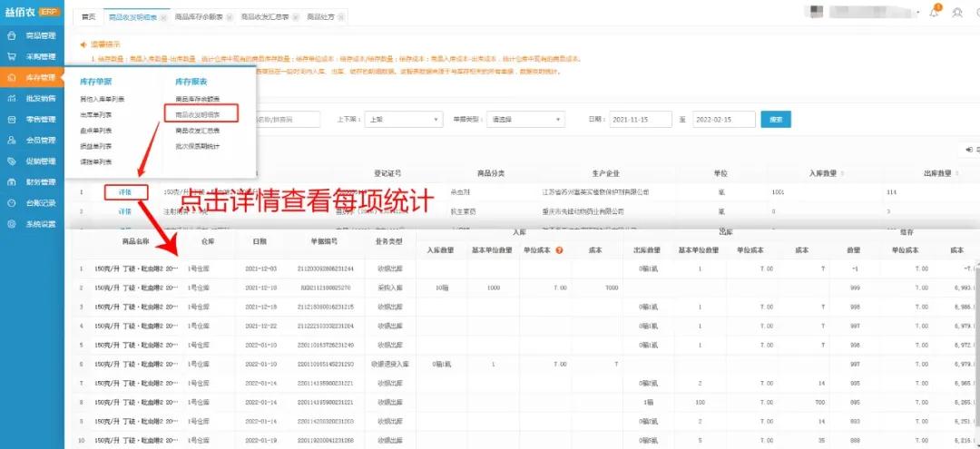Open 系统设置 gear icon
Viewport: 980px width, 449px height.
pyautogui.click(x=11, y=224)
